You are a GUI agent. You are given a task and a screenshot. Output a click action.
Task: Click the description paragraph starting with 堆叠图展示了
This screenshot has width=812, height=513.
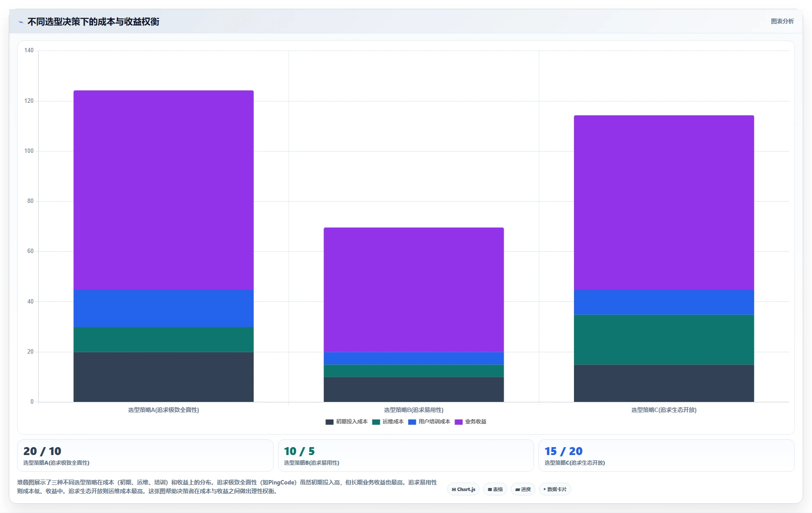(227, 487)
